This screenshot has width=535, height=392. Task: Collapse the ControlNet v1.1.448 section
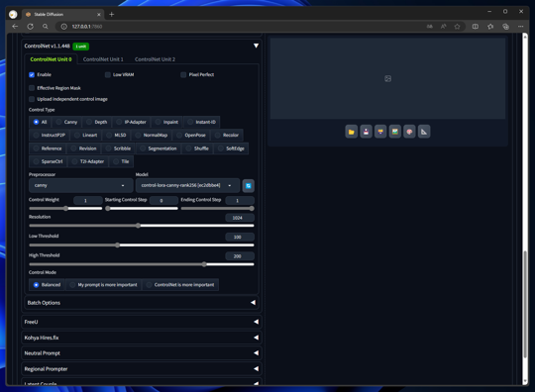[x=256, y=46]
